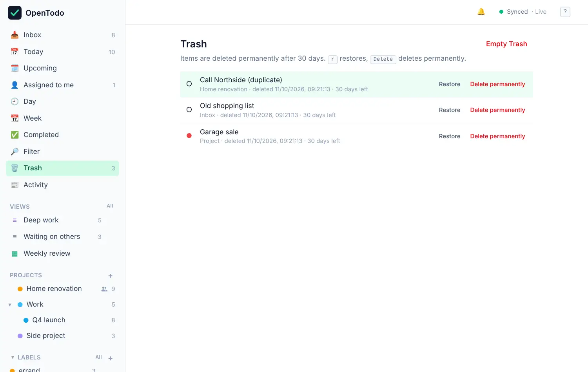The height and width of the screenshot is (372, 588).
Task: Click the Day clock icon
Action: coord(15,101)
